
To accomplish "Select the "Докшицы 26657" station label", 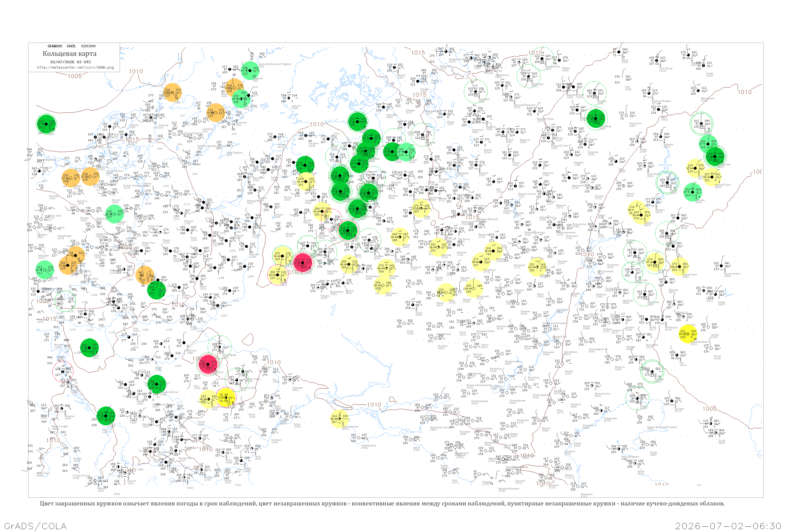I will (x=324, y=237).
